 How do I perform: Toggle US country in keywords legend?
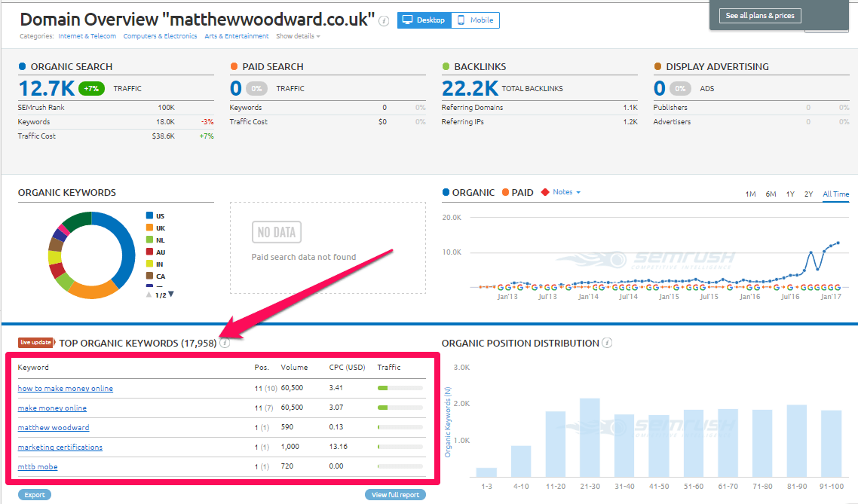click(155, 216)
